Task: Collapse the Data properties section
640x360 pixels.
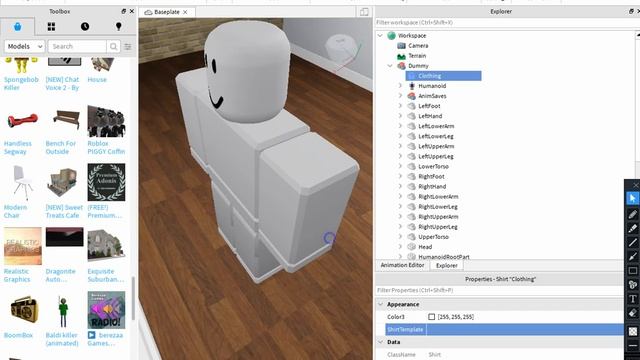Action: point(381,342)
